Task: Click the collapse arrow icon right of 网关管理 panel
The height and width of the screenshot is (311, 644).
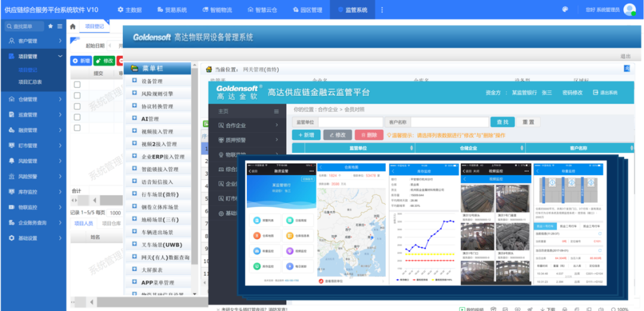Action: (x=627, y=69)
